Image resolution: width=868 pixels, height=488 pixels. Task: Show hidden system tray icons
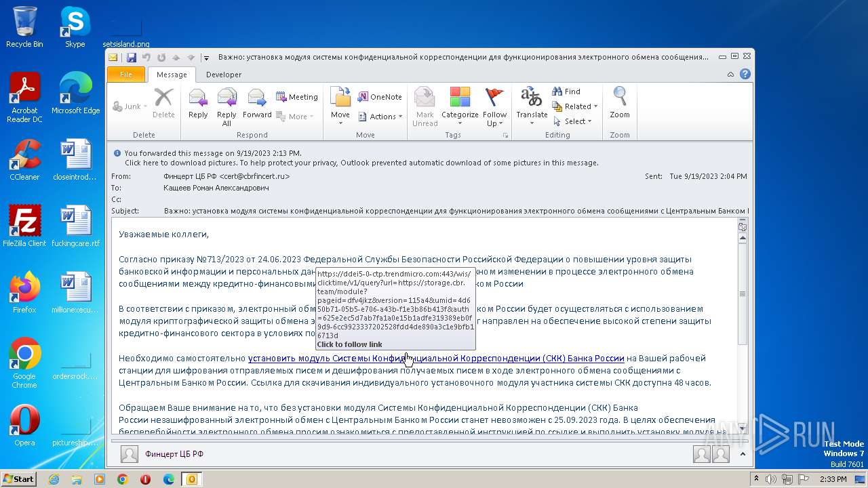[757, 479]
